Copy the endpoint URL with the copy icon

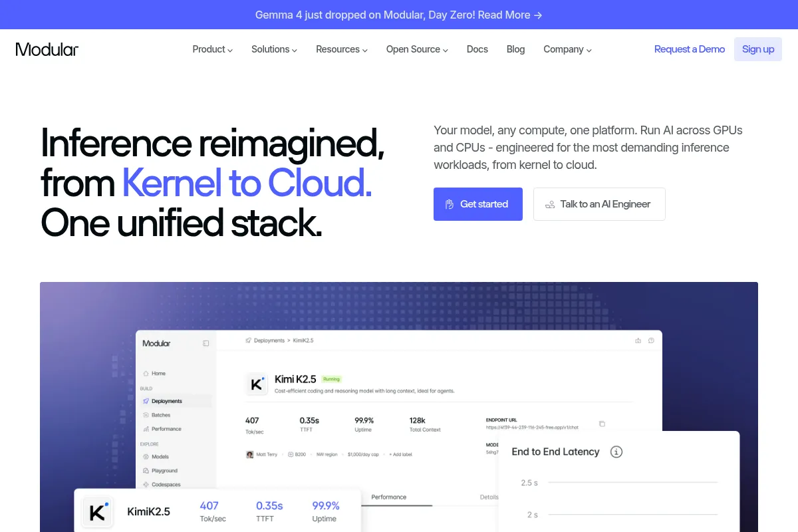[602, 424]
